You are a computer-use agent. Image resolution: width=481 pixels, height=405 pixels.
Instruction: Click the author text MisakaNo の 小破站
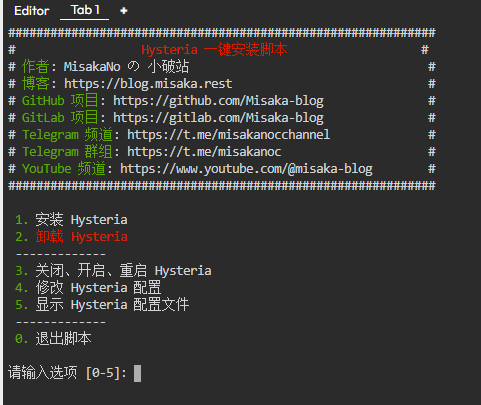click(127, 67)
